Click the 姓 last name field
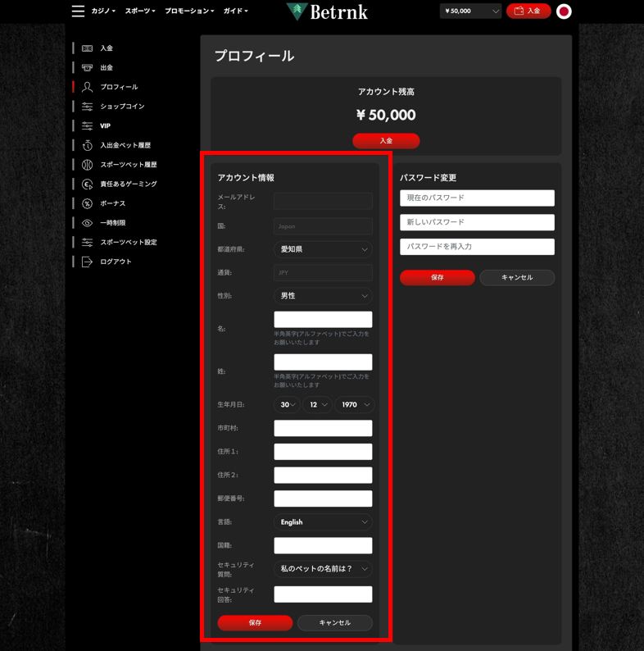This screenshot has height=651, width=644. click(x=323, y=362)
